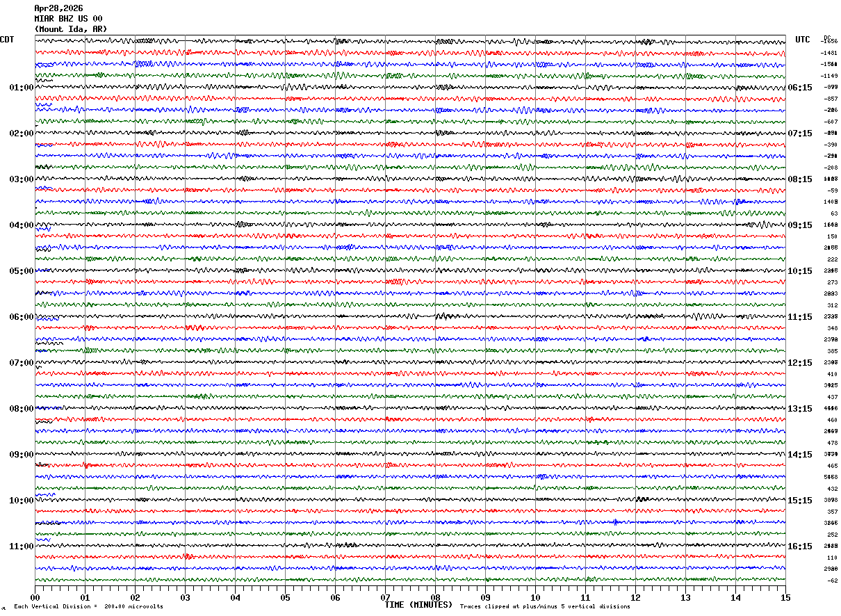Select the 02:00 CDT row label
841x616 pixels.
click(x=21, y=133)
